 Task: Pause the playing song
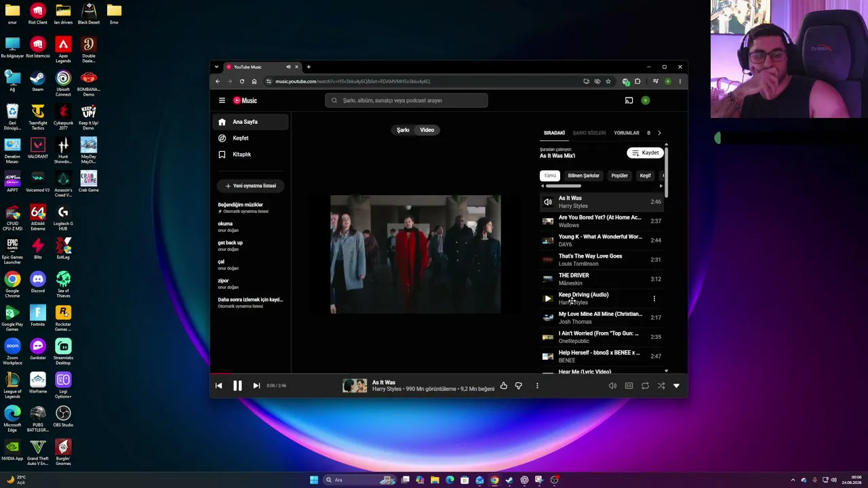(x=237, y=386)
